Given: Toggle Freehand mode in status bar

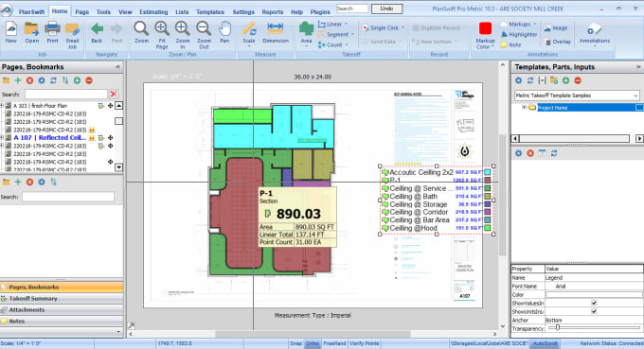Looking at the screenshot, I should (x=334, y=343).
